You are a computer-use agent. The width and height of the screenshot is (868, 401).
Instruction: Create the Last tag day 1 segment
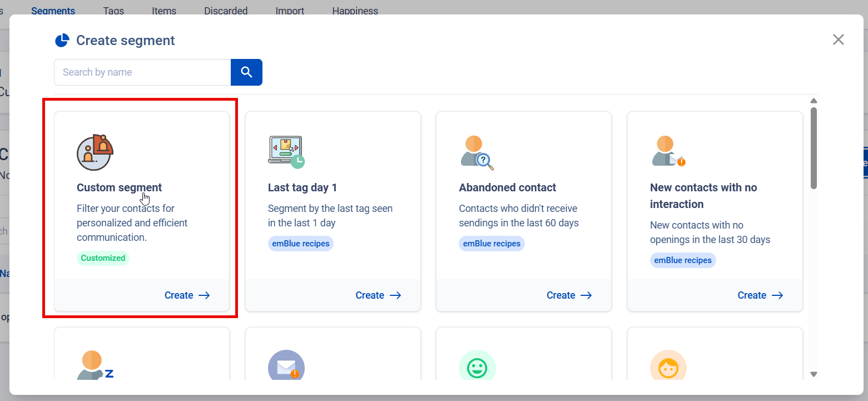pos(378,295)
